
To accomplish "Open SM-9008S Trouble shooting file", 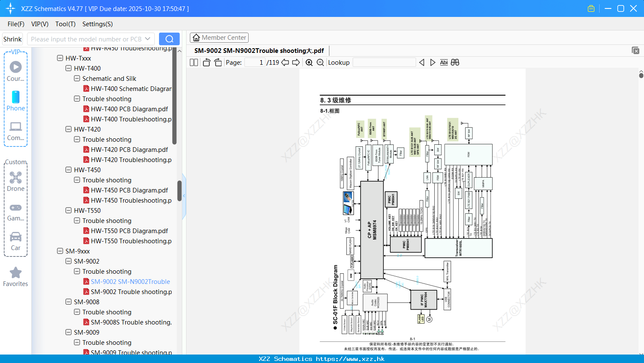I will (x=127, y=322).
